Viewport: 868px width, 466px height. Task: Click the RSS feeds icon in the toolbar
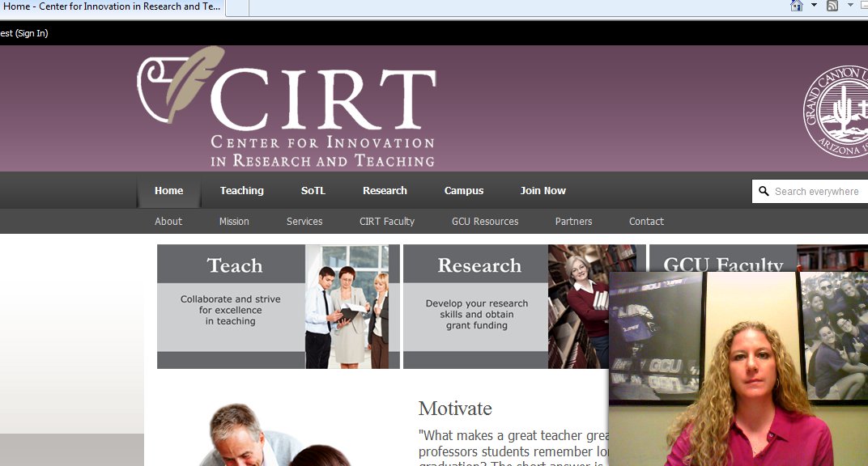[x=832, y=6]
